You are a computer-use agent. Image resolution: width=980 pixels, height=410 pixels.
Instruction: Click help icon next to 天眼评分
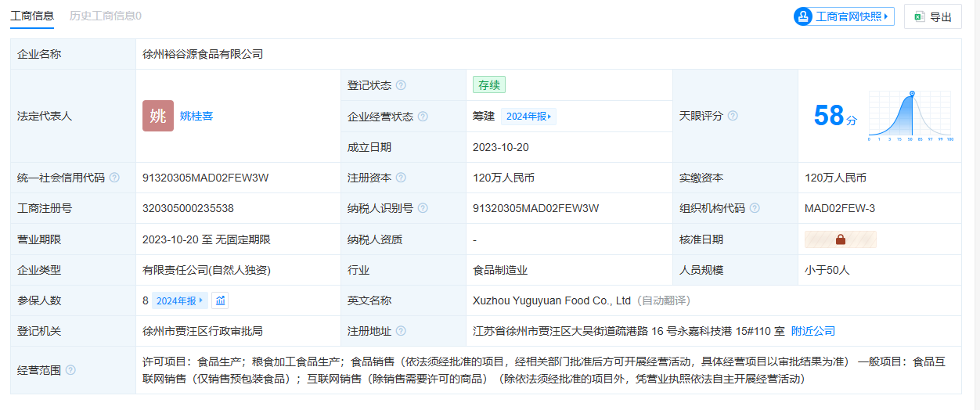pyautogui.click(x=733, y=116)
